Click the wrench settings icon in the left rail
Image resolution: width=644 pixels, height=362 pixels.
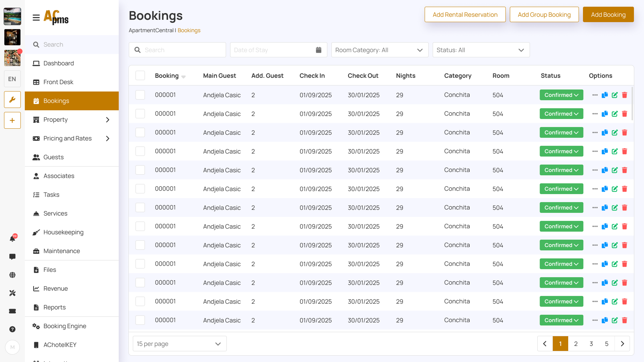click(x=12, y=100)
